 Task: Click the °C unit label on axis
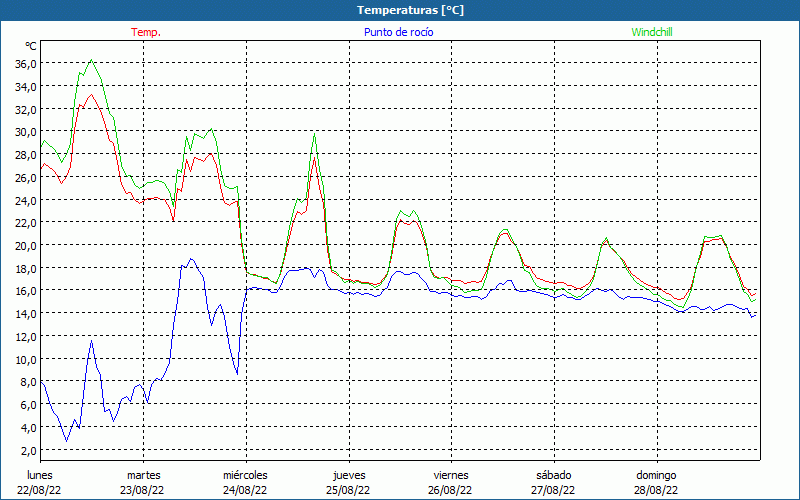coord(31,46)
